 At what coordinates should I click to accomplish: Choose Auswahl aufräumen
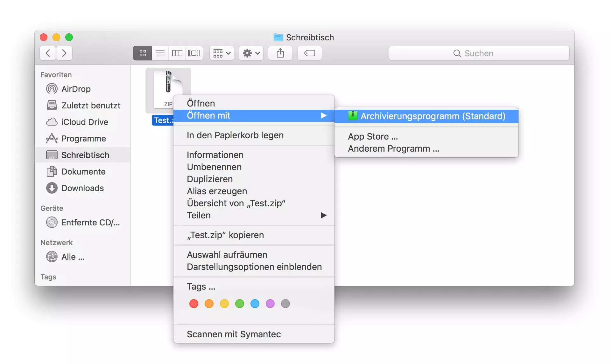(254, 255)
